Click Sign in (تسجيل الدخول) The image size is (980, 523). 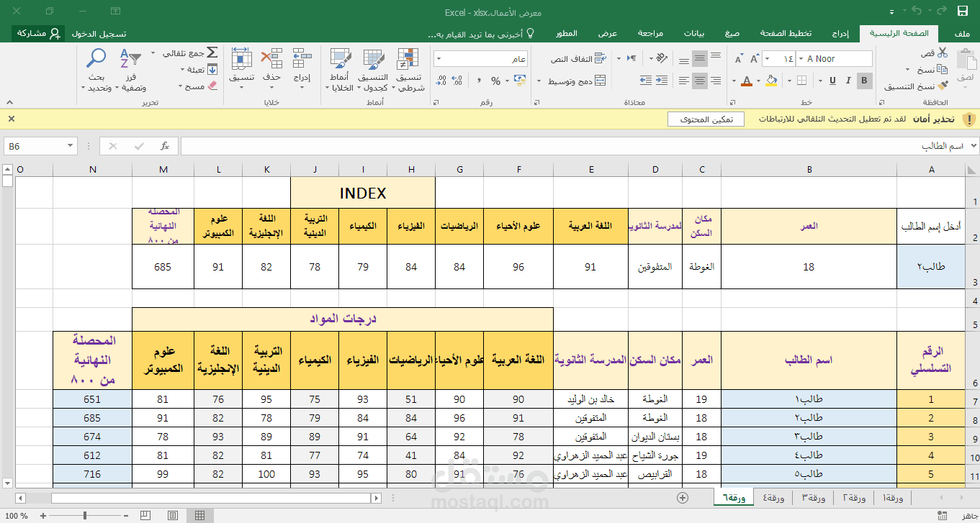[x=99, y=33]
